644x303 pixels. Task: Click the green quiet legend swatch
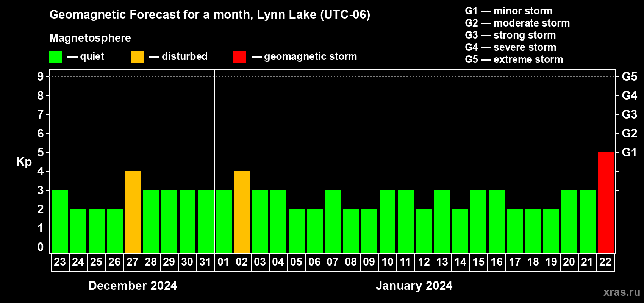55,57
